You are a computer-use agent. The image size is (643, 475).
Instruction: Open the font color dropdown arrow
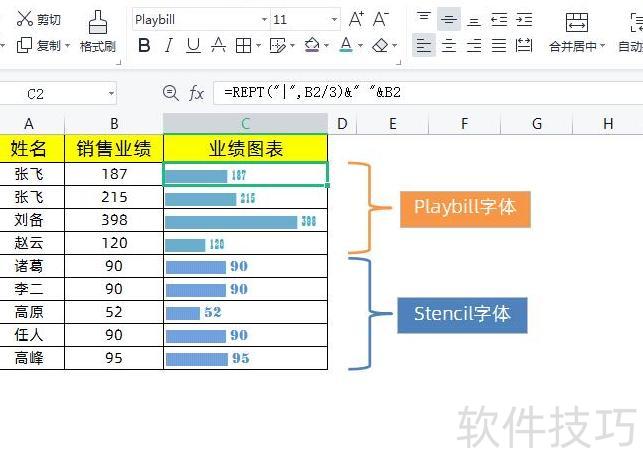pos(360,46)
